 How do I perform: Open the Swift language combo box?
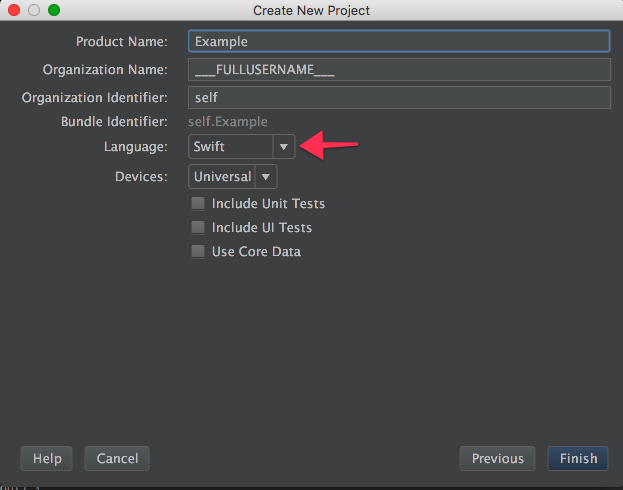(x=231, y=147)
